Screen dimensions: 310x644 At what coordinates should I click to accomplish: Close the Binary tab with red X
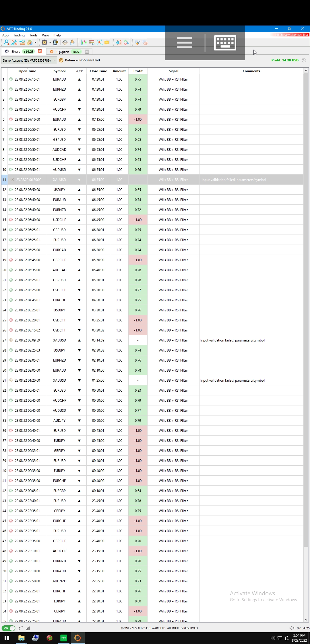click(40, 51)
